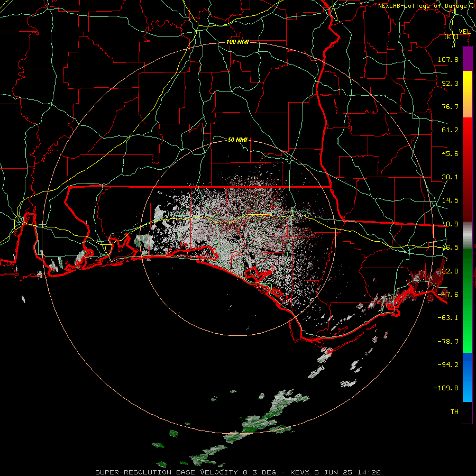Click the '50 NMI' range ring label
The width and height of the screenshot is (476, 476).
(237, 140)
